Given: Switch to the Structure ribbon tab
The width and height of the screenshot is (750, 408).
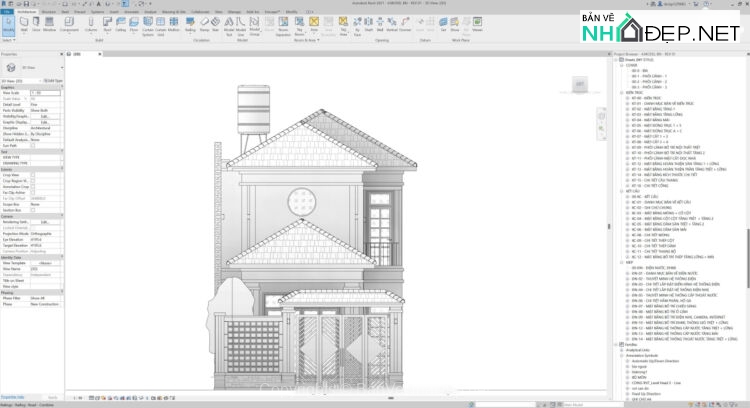Looking at the screenshot, I should click(x=48, y=12).
